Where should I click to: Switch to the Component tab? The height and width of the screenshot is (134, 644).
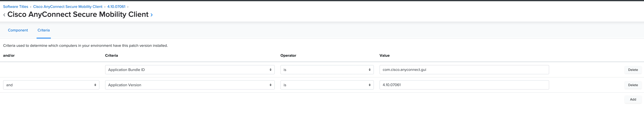18,30
